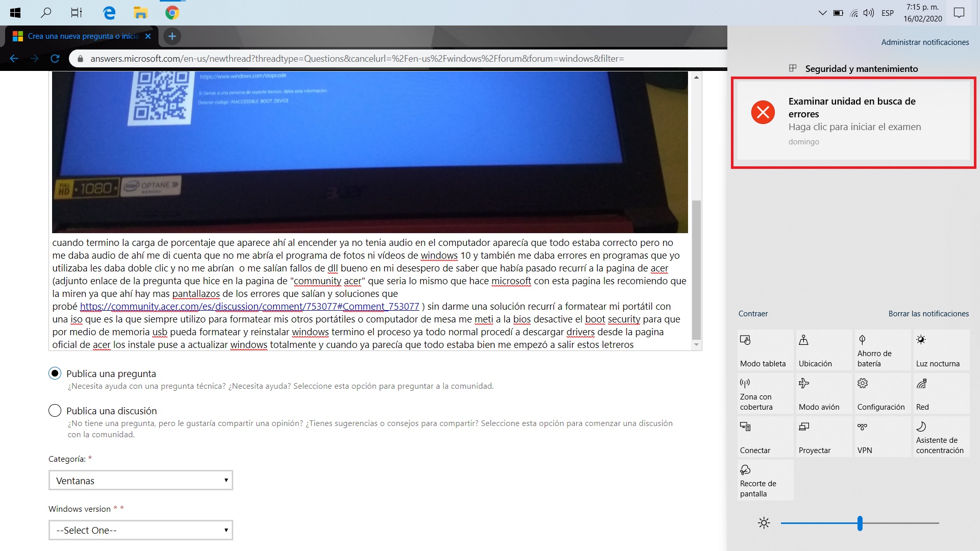Open Windows version Select One dropdown
The image size is (980, 551).
pos(141,530)
